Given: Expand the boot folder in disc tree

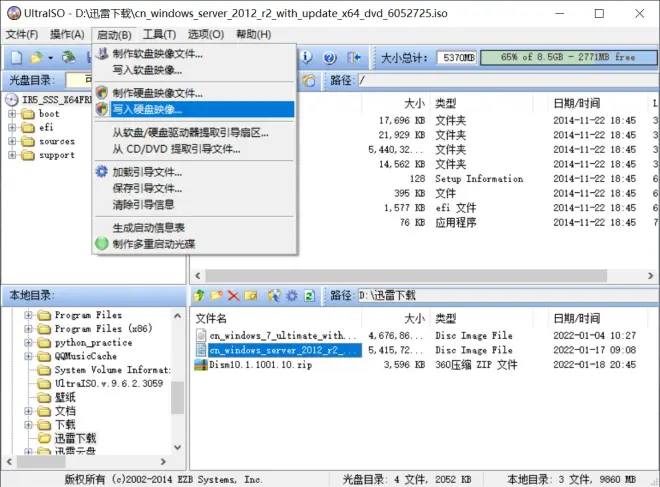Looking at the screenshot, I should 12,114.
